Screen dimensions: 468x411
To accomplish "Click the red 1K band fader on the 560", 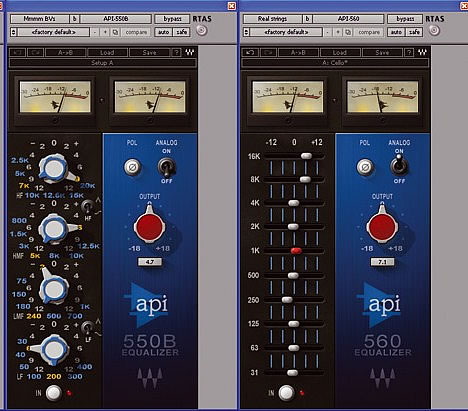I will 296,251.
